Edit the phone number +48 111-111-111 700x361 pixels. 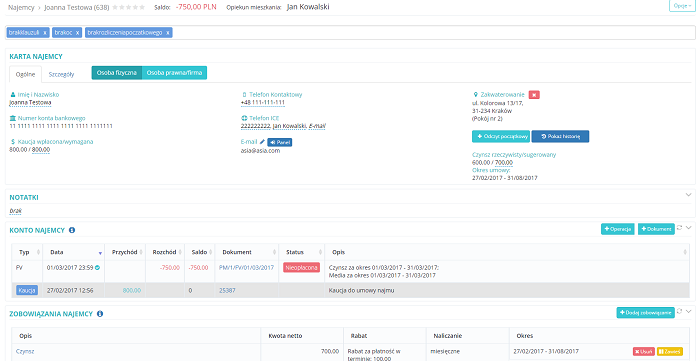(x=263, y=103)
